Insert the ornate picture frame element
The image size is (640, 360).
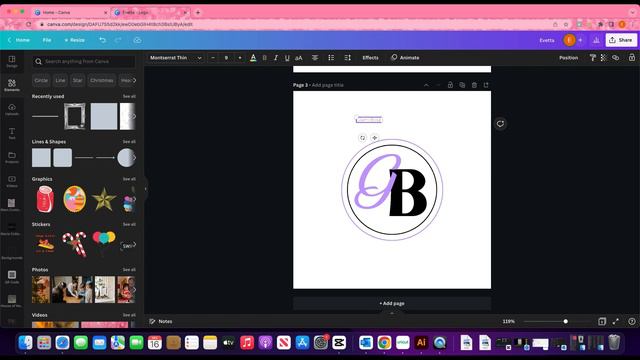75,116
